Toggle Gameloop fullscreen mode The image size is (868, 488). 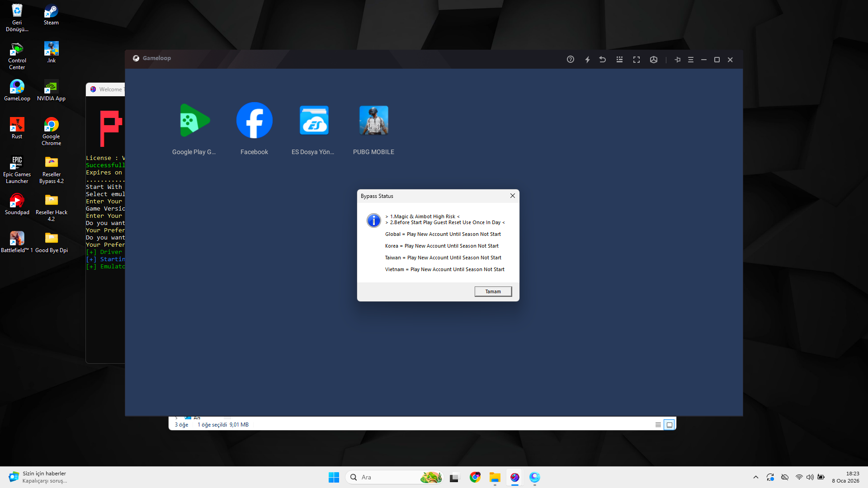coord(637,60)
